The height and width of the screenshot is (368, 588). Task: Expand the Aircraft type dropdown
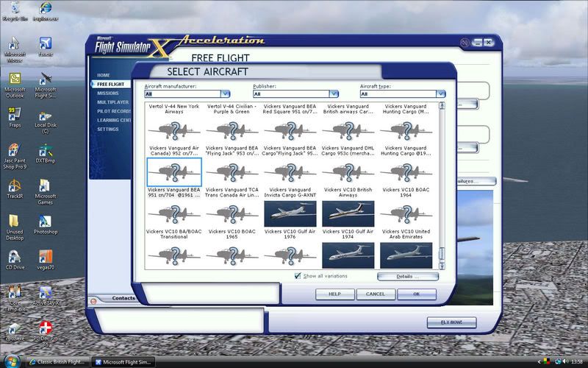[x=440, y=94]
